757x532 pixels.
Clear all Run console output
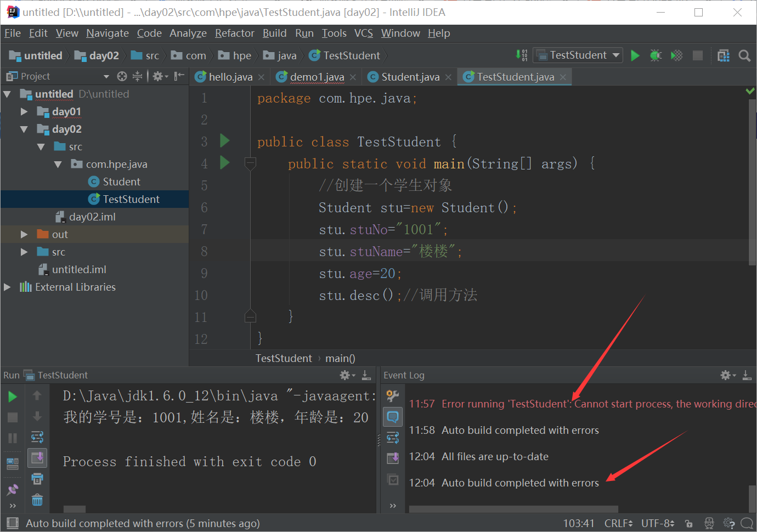tap(37, 500)
